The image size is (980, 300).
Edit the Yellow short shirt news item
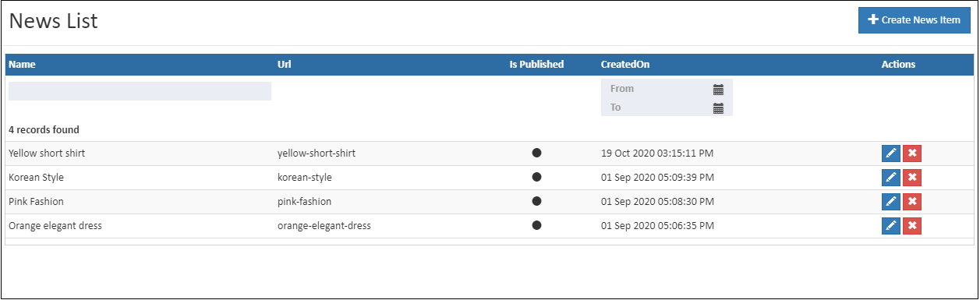point(891,154)
